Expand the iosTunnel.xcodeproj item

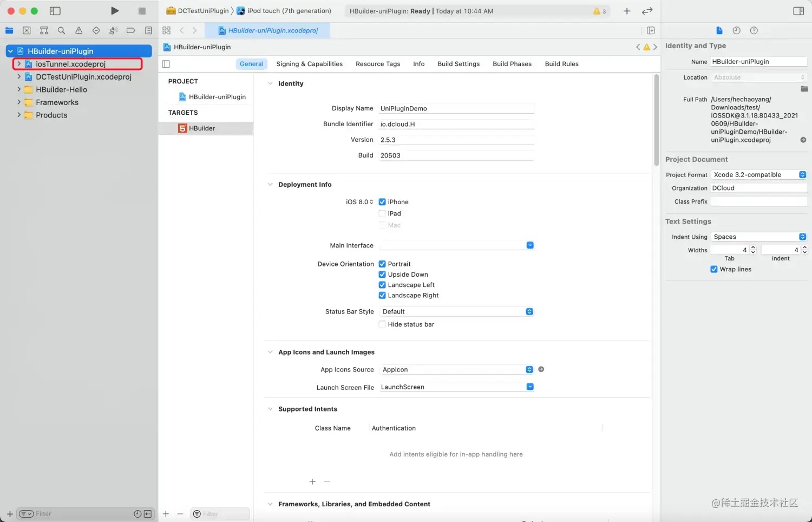pyautogui.click(x=19, y=64)
